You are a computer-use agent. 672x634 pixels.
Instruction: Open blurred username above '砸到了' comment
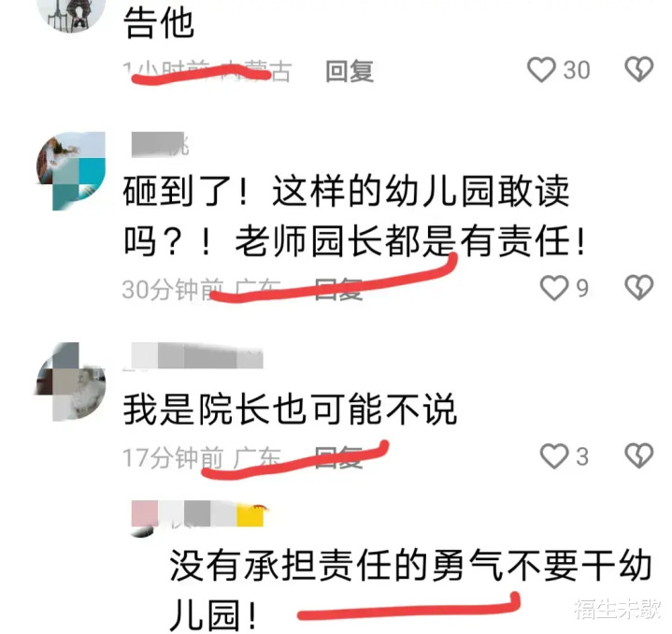pyautogui.click(x=160, y=144)
